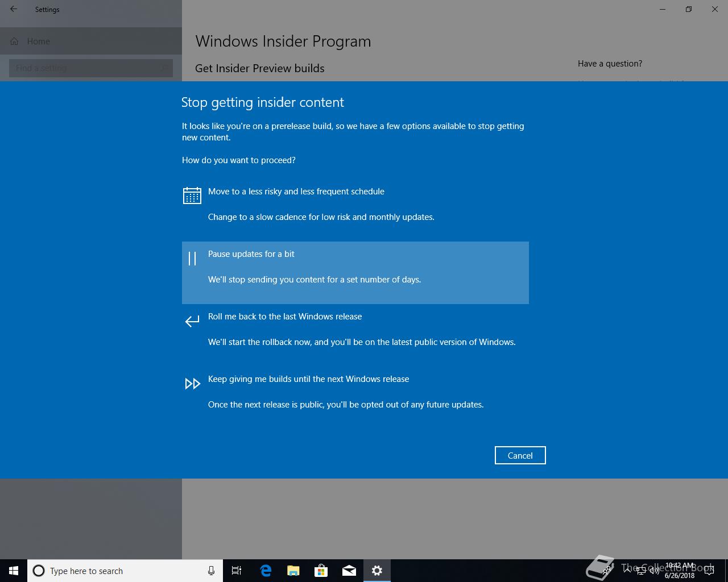The height and width of the screenshot is (582, 728).
Task: Click Once the next release is public text
Action: 346,405
